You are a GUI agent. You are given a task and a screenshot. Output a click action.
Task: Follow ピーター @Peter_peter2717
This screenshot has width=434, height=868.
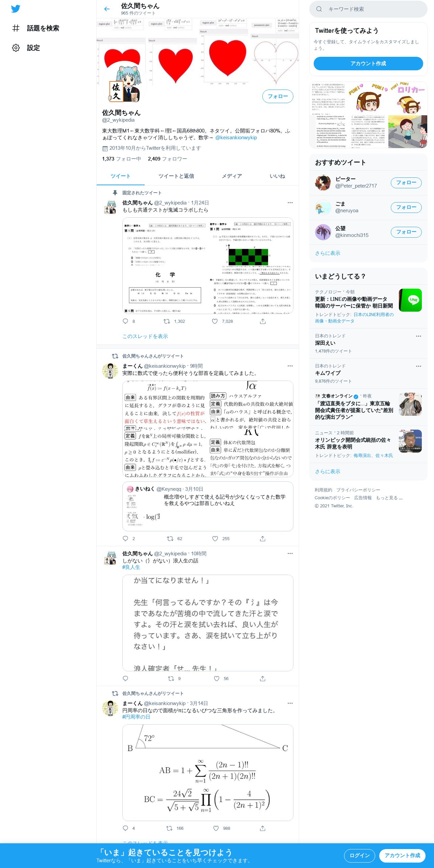coord(406,183)
